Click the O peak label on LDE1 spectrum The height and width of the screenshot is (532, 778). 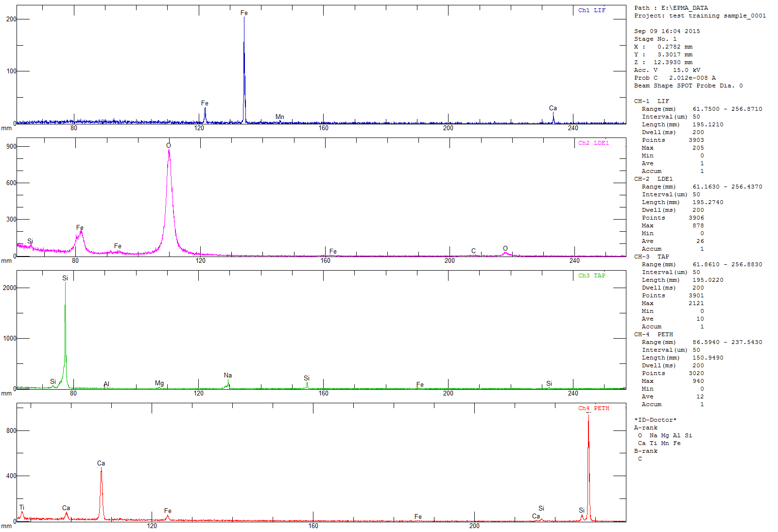(169, 145)
